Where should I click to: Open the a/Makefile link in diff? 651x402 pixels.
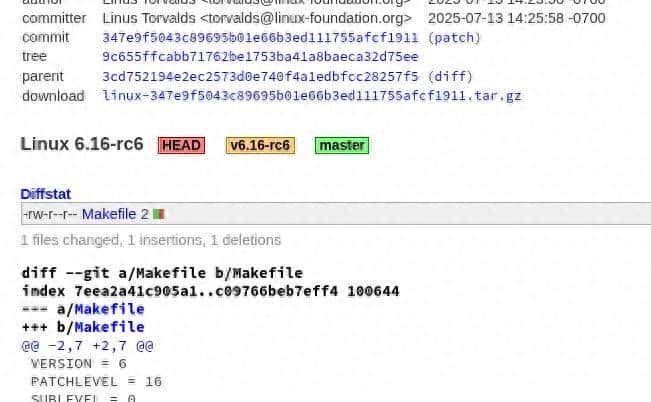click(x=109, y=309)
